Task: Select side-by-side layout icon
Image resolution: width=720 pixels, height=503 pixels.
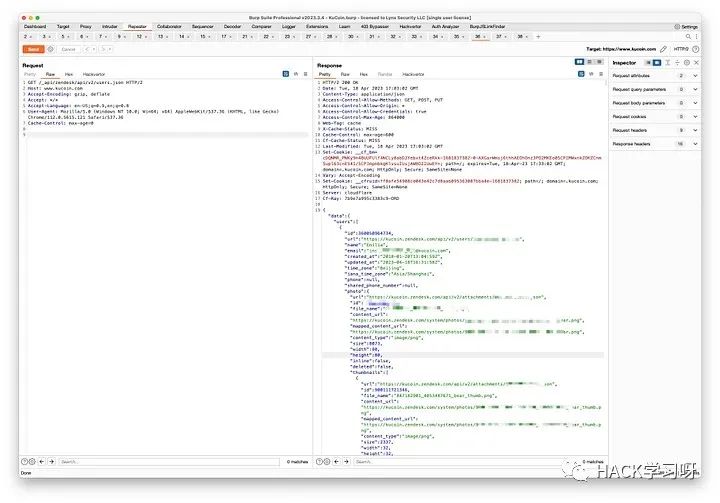Action: point(579,62)
